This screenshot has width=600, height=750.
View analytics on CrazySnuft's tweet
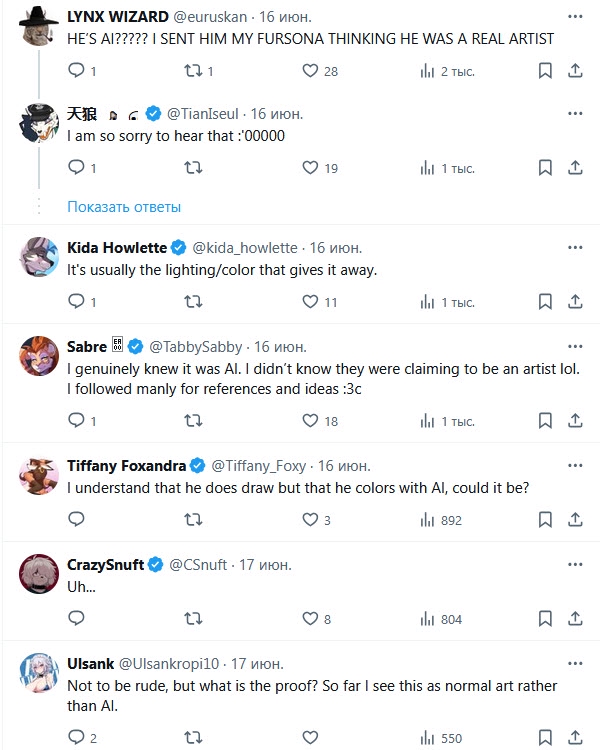coord(428,619)
